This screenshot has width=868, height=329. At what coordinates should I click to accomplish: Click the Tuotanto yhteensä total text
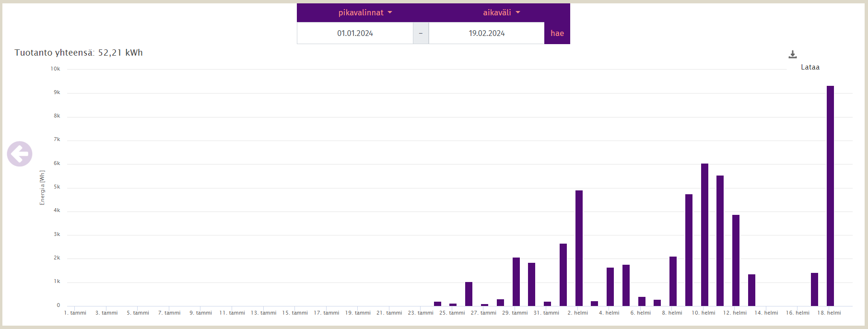(x=79, y=53)
